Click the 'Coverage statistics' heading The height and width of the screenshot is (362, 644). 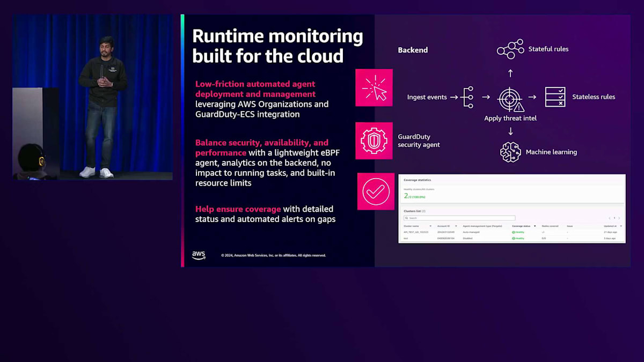pyautogui.click(x=417, y=180)
